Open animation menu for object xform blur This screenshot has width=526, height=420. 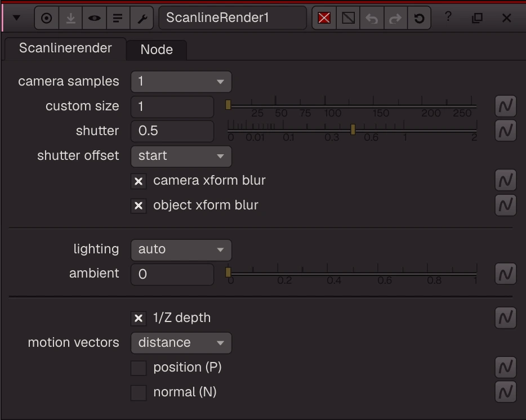(506, 205)
